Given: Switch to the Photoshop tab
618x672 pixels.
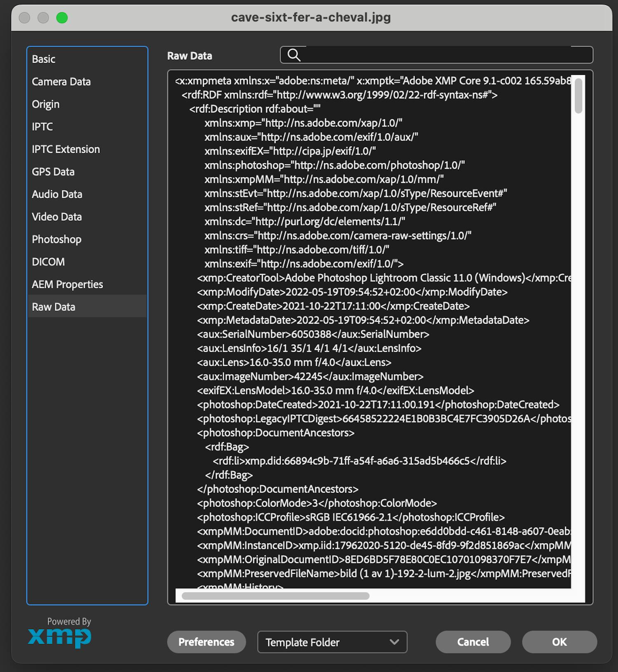Looking at the screenshot, I should (56, 239).
